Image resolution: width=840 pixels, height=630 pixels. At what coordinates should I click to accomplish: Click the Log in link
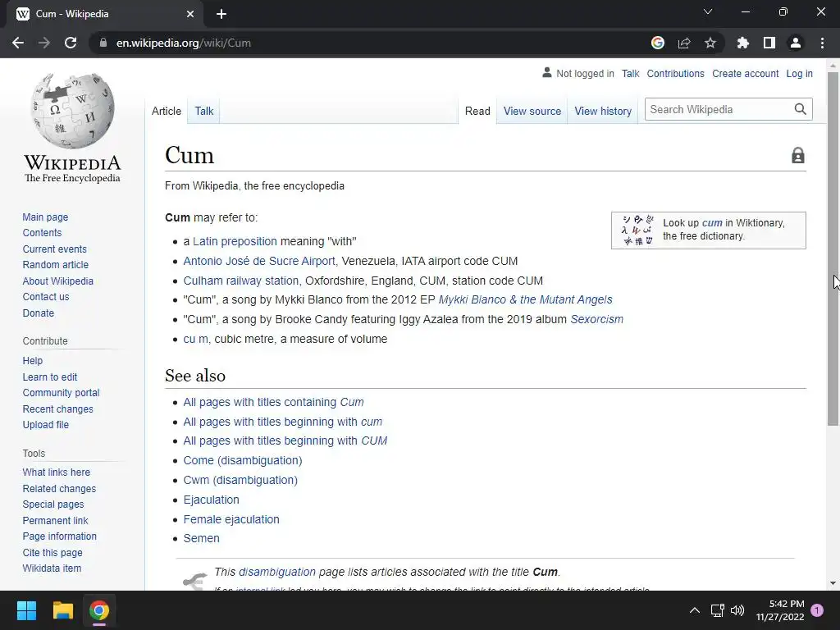point(799,73)
